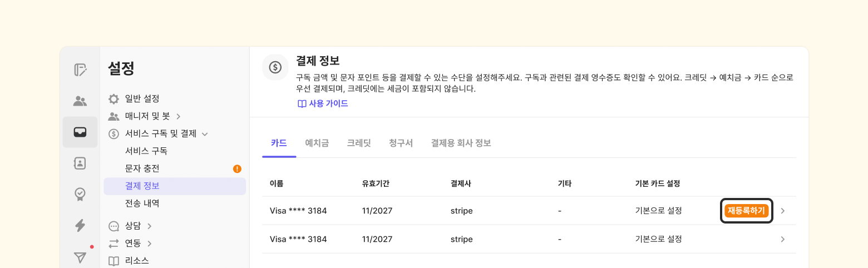868x268 pixels.
Task: Open the 일반 설정 menu item
Action: point(142,99)
